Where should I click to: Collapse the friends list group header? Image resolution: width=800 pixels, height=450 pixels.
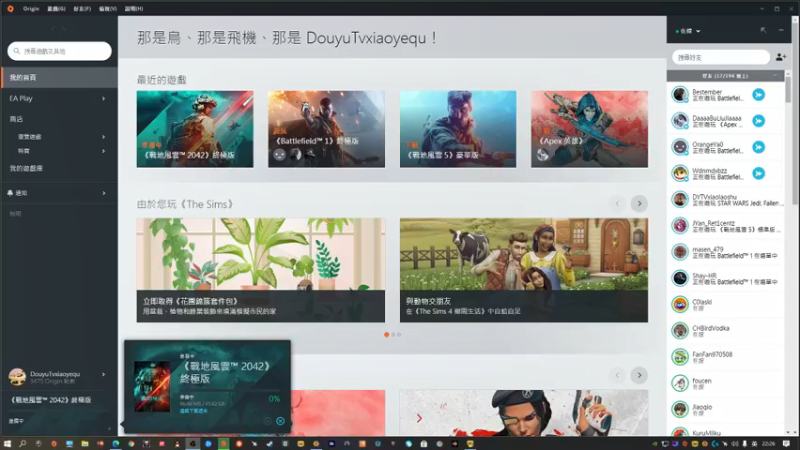click(725, 76)
